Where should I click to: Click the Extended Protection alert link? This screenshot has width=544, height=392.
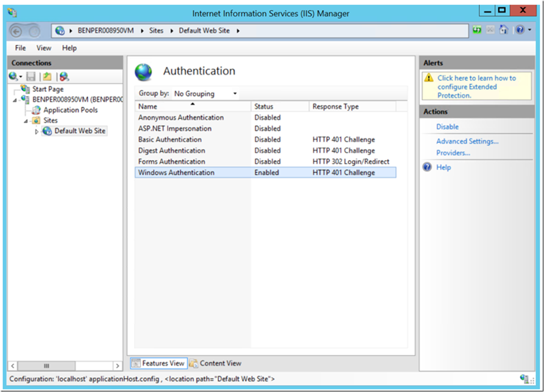[x=476, y=86]
